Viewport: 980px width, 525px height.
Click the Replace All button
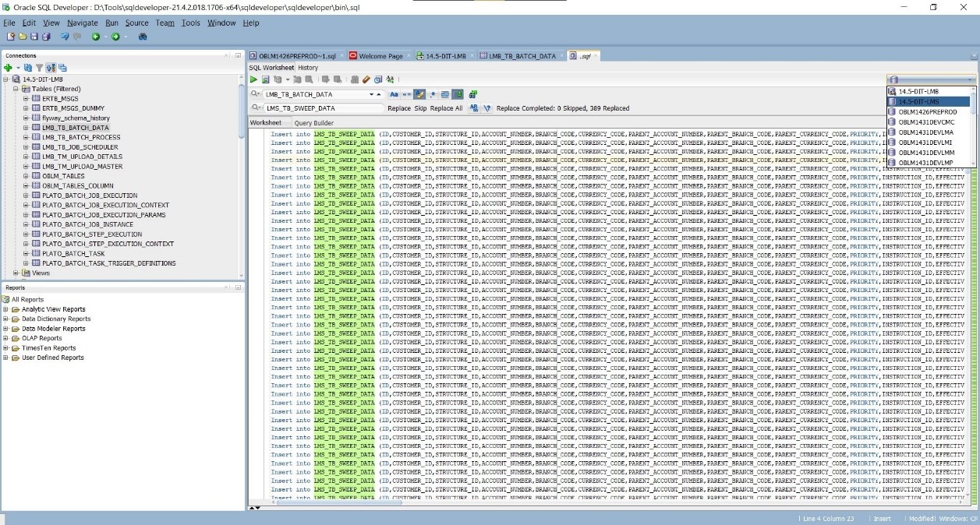[x=446, y=108]
